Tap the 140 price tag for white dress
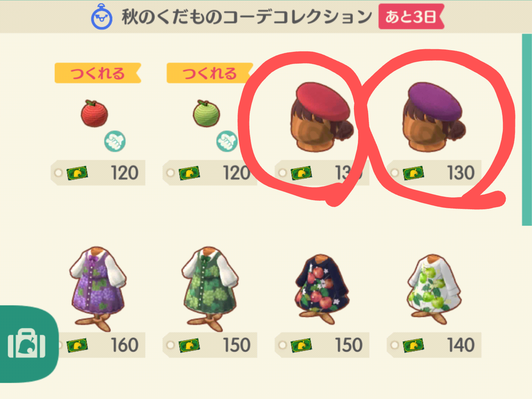The height and width of the screenshot is (399, 532). tap(434, 345)
